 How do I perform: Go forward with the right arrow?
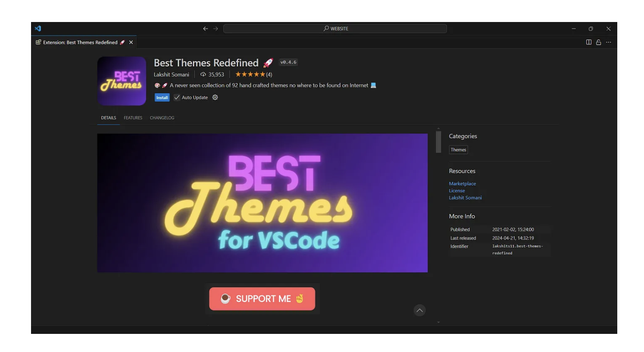point(216,28)
